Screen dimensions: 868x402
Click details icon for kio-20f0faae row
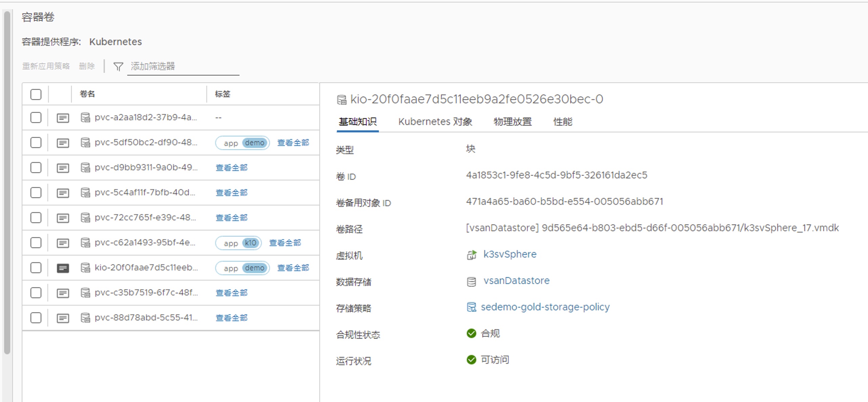pos(63,268)
